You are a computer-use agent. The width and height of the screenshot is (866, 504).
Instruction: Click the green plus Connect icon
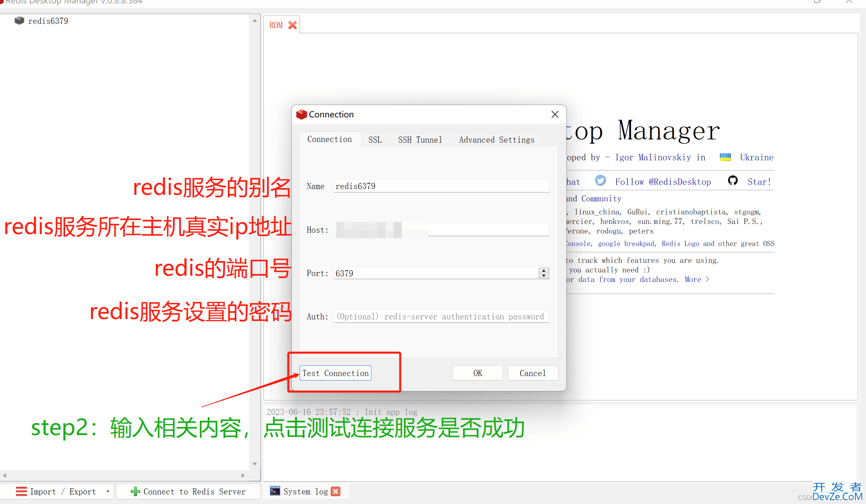(135, 491)
